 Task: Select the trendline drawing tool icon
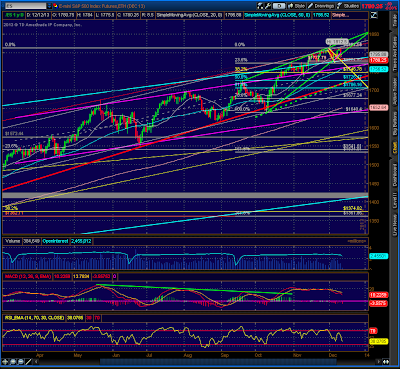pyautogui.click(x=28, y=362)
